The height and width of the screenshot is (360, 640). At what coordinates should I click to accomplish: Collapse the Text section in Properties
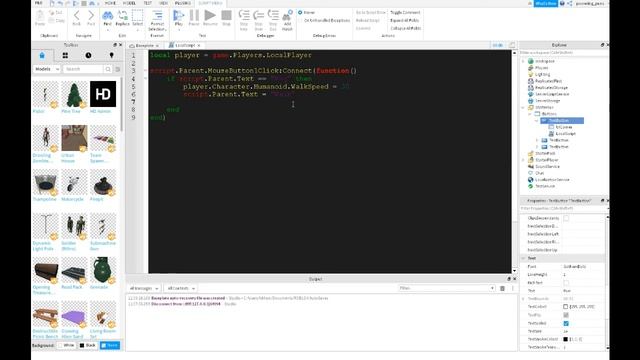click(523, 258)
